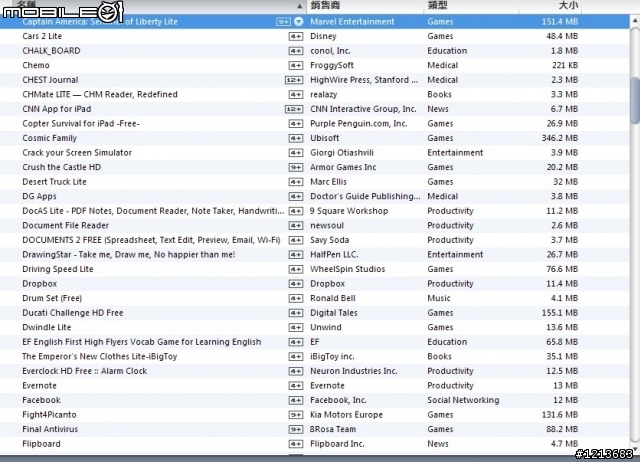This screenshot has width=640, height=462.
Task: Click the scrollbar down arrow
Action: (x=635, y=449)
